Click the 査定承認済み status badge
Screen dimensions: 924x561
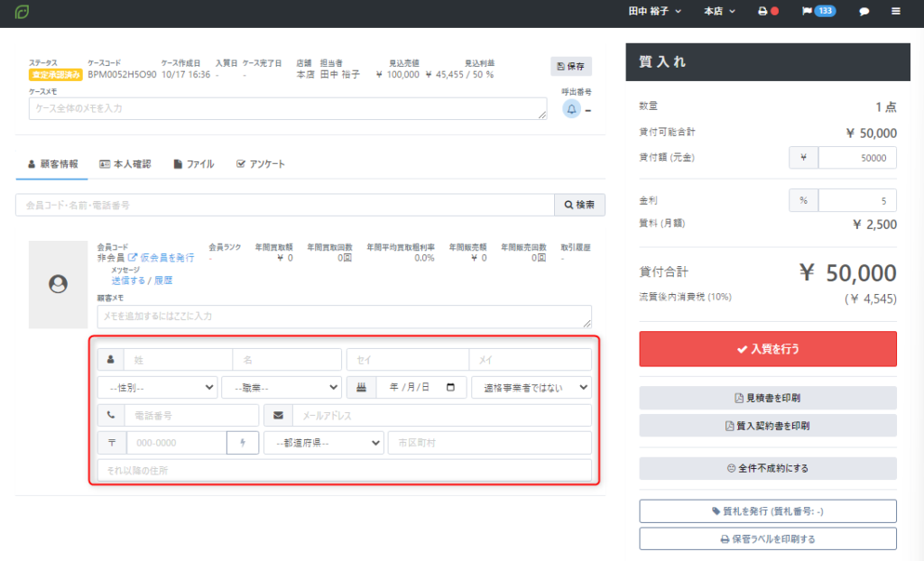click(55, 75)
